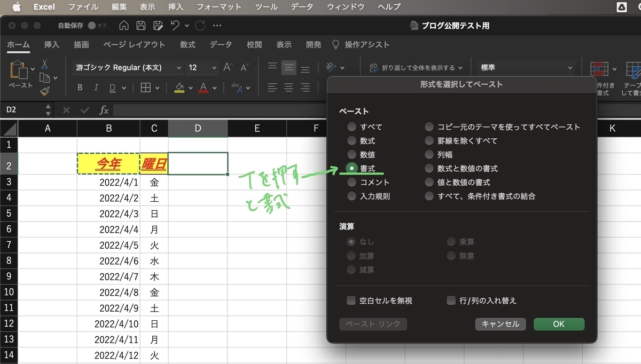The image size is (641, 364).
Task: Click the Save floppy disk icon
Action: [x=141, y=26]
